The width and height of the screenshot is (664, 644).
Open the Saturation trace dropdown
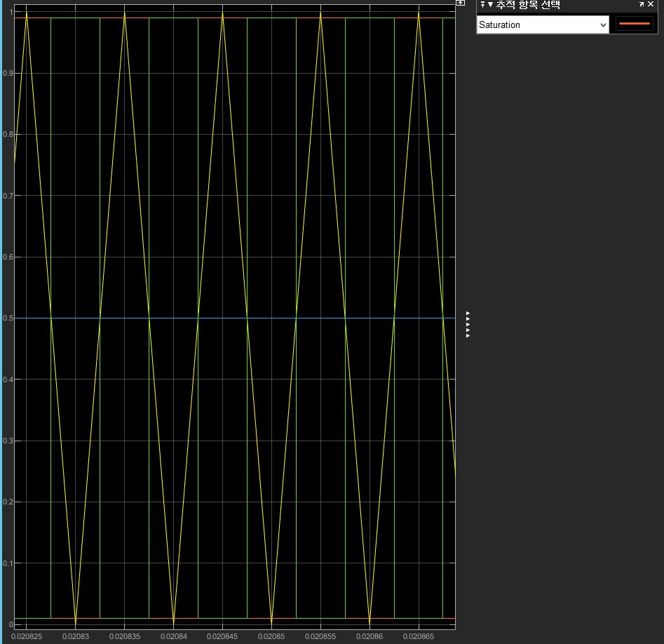[543, 25]
